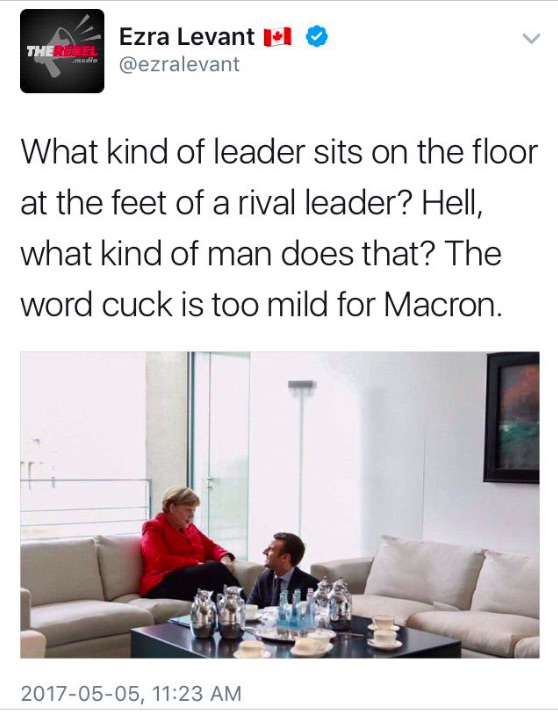Click the Canadian flag emoji beside the name
This screenshot has width=558, height=712.
point(277,37)
